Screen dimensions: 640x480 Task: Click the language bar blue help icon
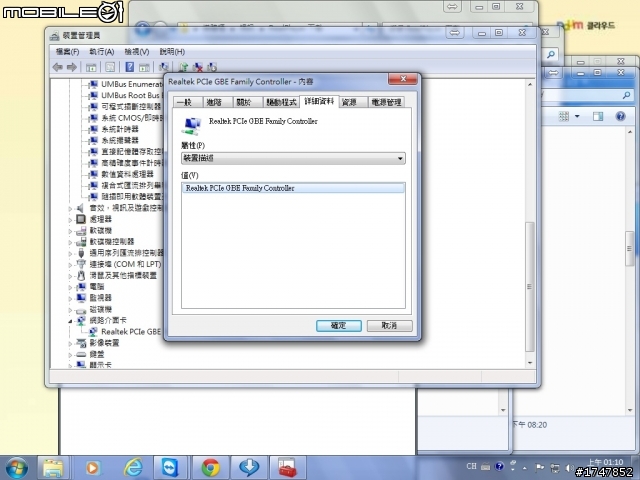499,466
